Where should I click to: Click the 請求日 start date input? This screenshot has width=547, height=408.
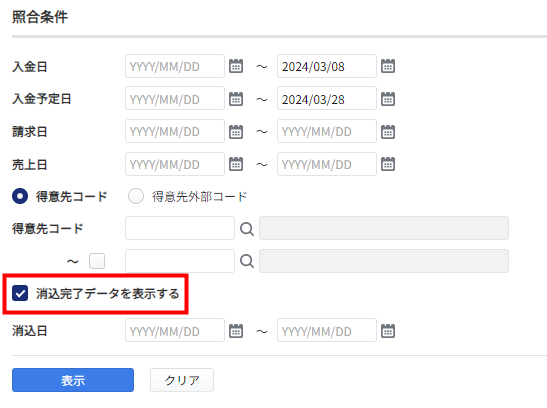[x=175, y=131]
